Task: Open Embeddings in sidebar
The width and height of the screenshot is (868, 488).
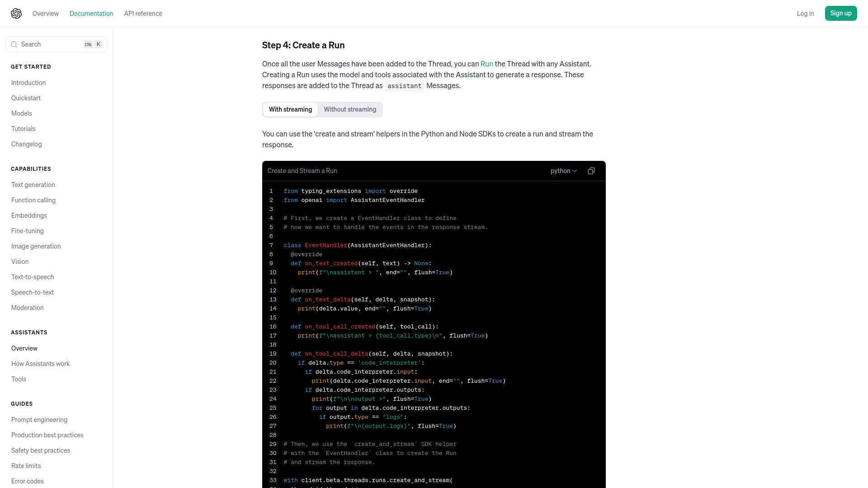Action: (29, 216)
